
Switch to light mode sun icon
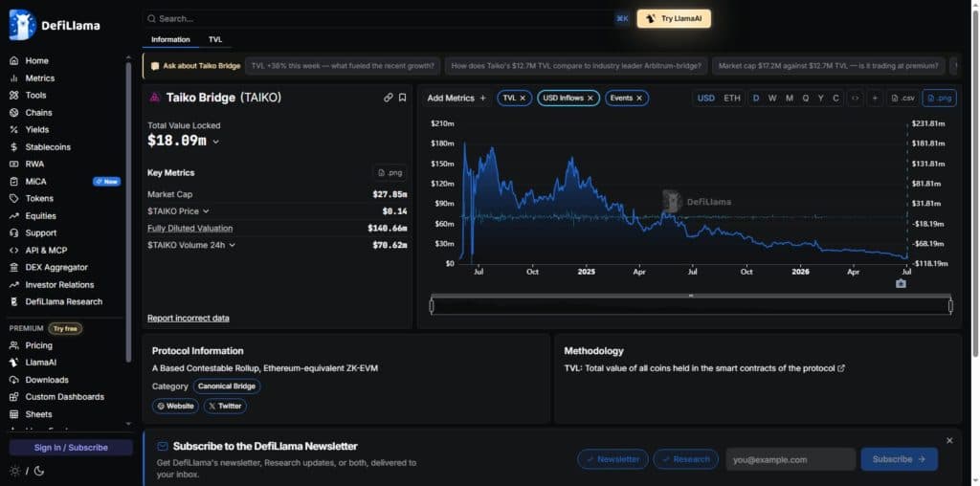[x=14, y=471]
